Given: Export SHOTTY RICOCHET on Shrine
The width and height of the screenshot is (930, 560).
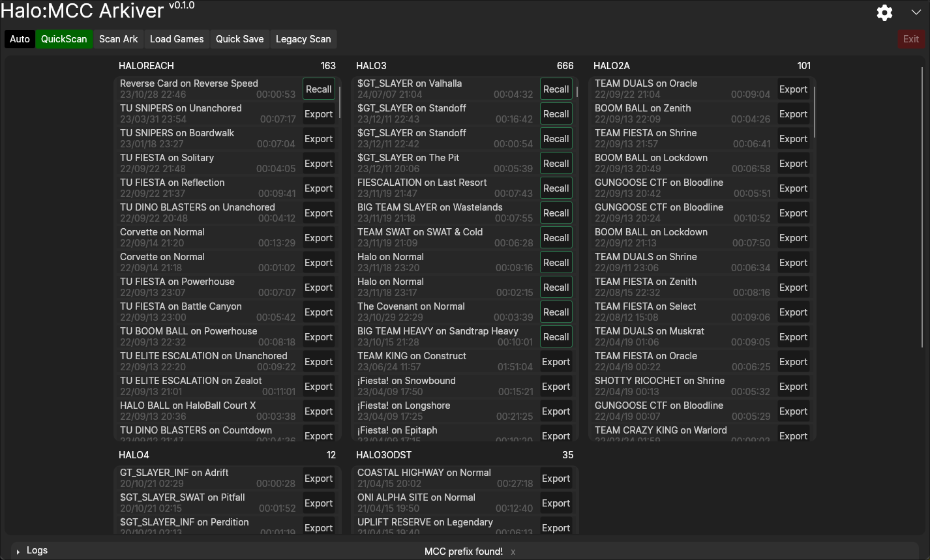Looking at the screenshot, I should coord(794,387).
